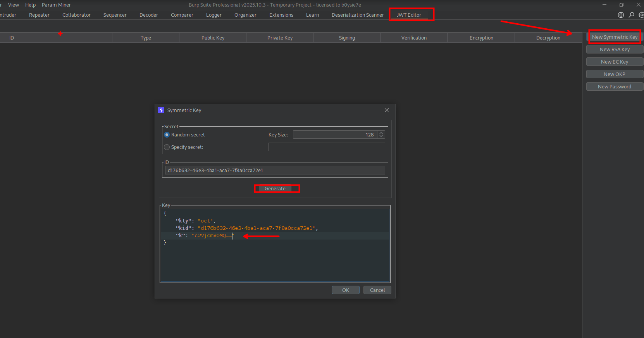The image size is (644, 338).
Task: Open the JWT Editor tab
Action: coord(409,15)
